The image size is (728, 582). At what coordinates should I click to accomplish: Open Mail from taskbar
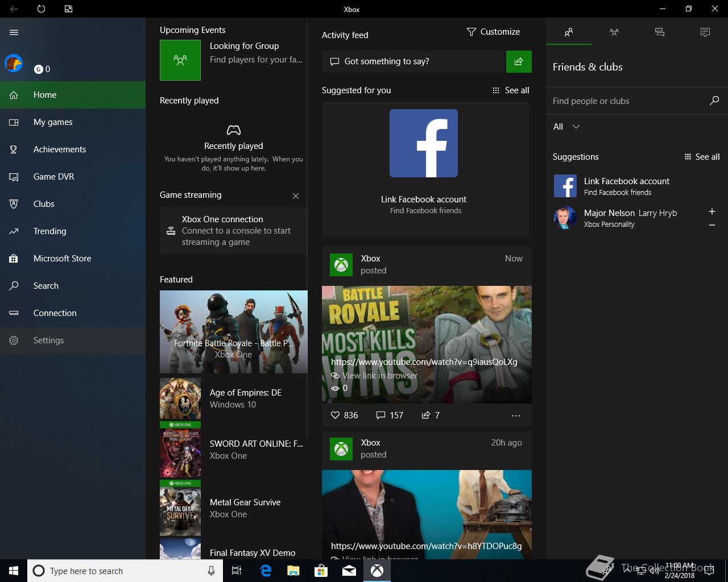click(349, 571)
